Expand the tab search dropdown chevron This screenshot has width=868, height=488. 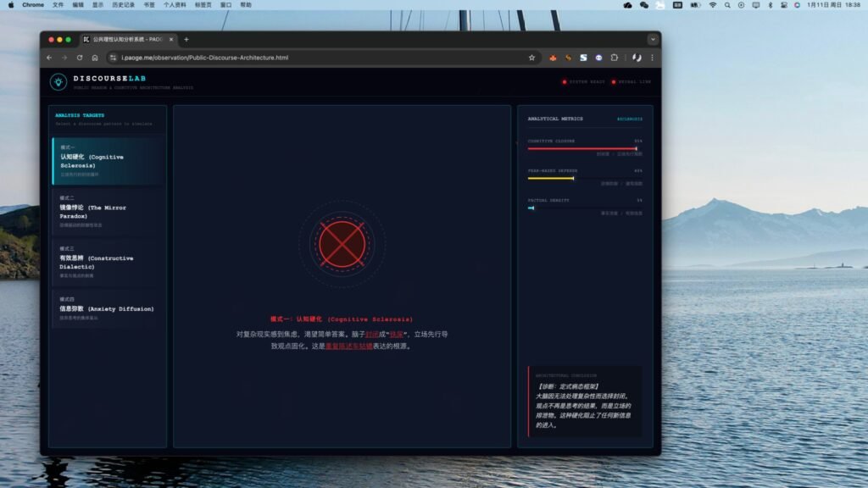click(x=652, y=39)
